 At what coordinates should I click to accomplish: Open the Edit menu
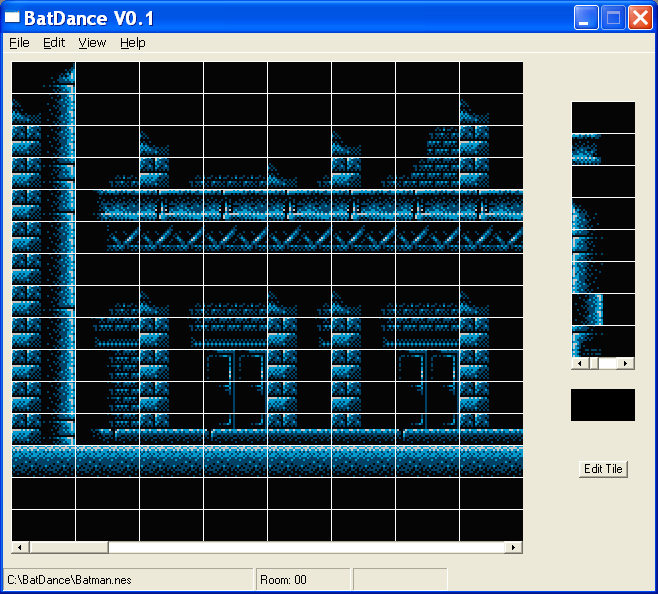[54, 43]
